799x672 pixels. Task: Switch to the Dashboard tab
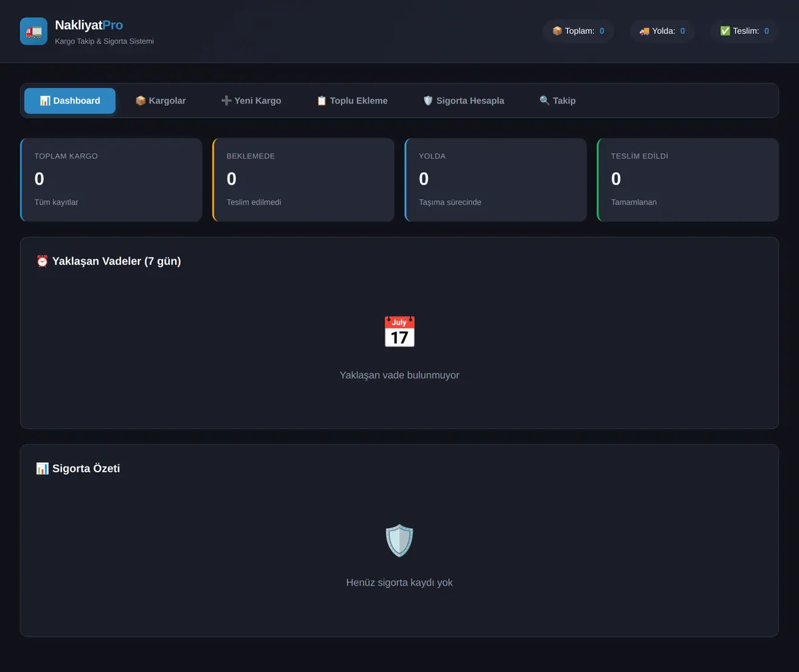click(x=70, y=101)
